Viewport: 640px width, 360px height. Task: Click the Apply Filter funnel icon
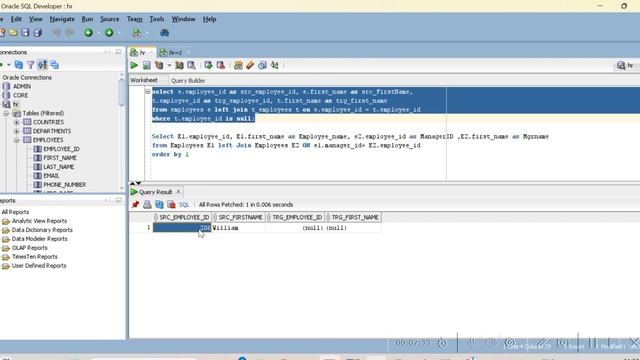pyautogui.click(x=31, y=65)
